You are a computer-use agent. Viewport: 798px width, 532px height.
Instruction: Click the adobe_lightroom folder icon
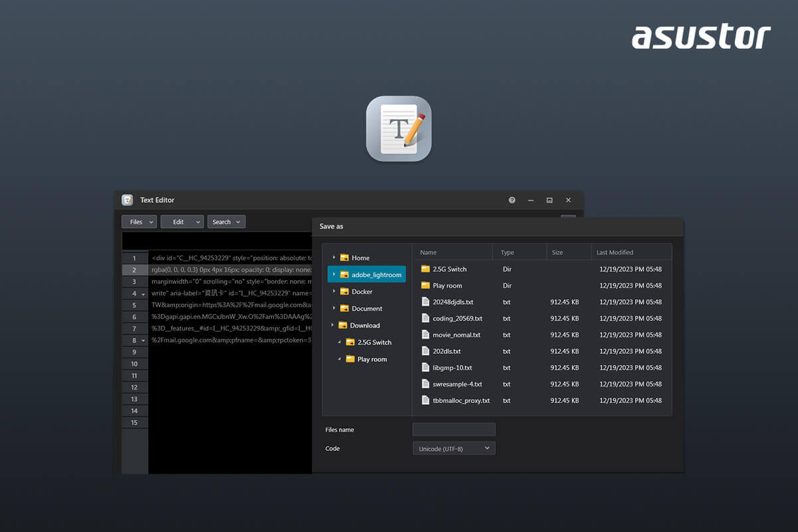pos(344,275)
